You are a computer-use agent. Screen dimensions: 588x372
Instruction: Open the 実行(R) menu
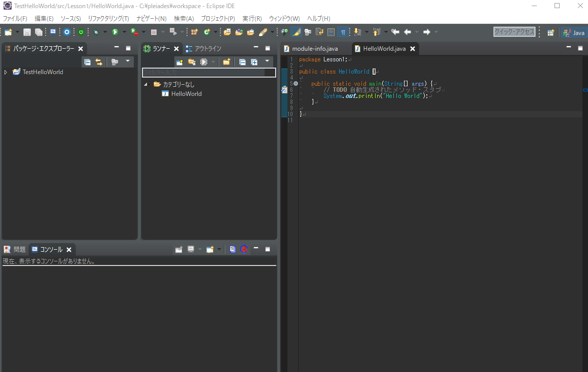(252, 18)
